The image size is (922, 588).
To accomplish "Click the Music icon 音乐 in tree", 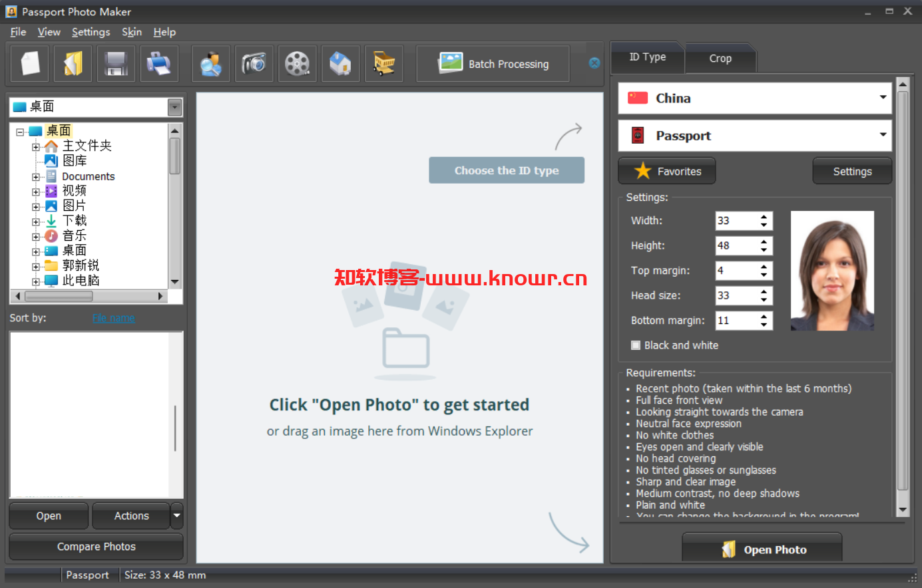I will click(51, 235).
